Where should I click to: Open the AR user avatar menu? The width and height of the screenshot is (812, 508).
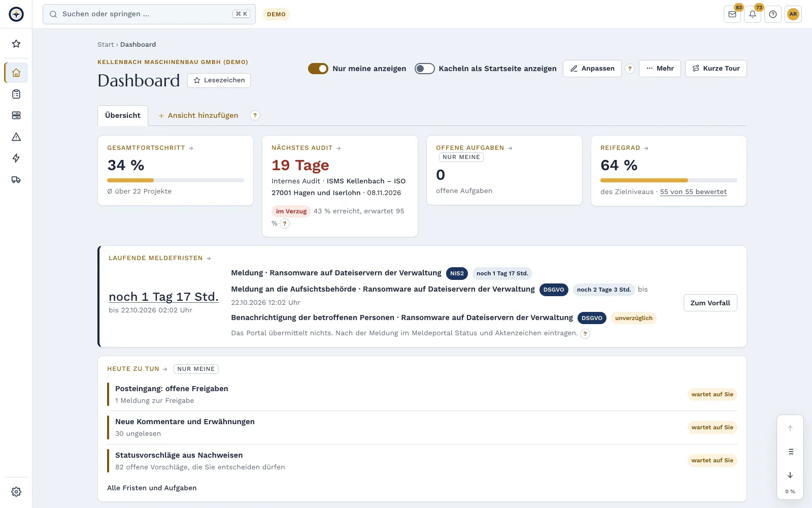[x=793, y=14]
